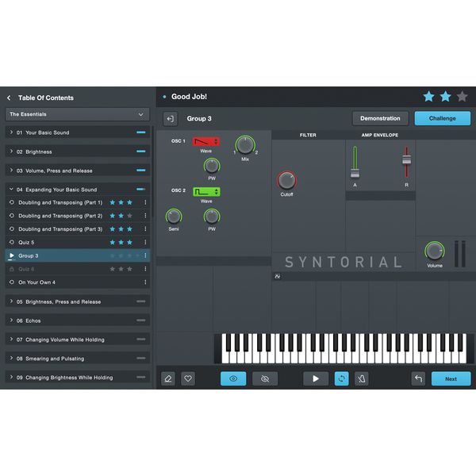This screenshot has height=476, width=476.
Task: Select the locked Quiz 6 row
Action: pyautogui.click(x=78, y=269)
